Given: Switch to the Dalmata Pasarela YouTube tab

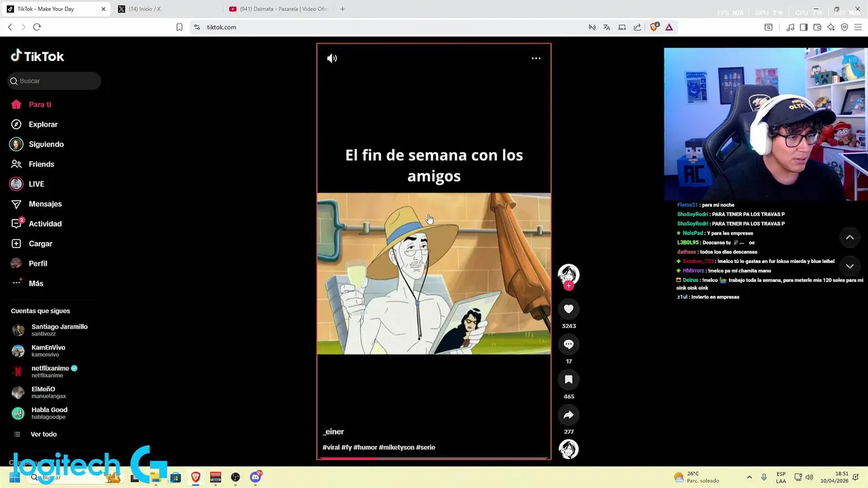Looking at the screenshot, I should 278,9.
